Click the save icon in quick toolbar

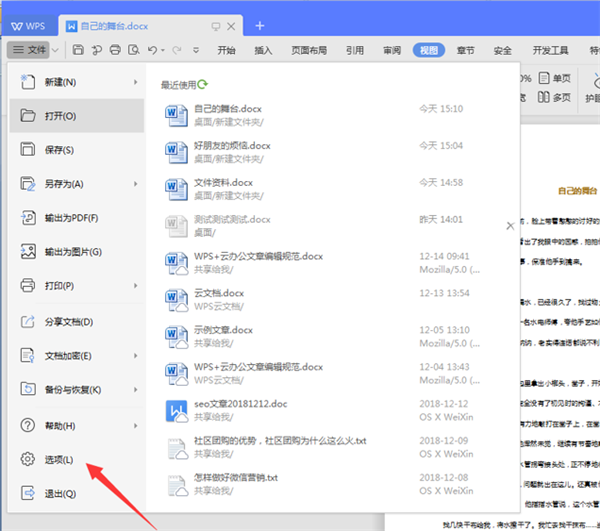(76, 49)
